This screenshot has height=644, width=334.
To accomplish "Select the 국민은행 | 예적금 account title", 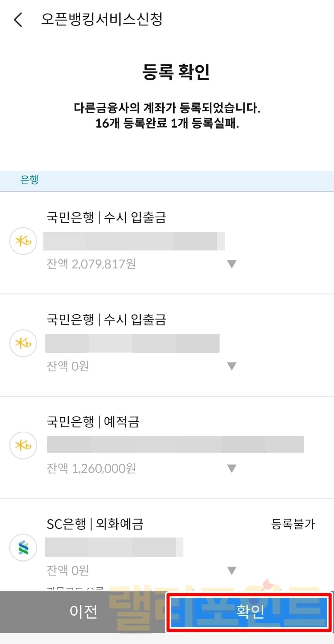I will (93, 422).
